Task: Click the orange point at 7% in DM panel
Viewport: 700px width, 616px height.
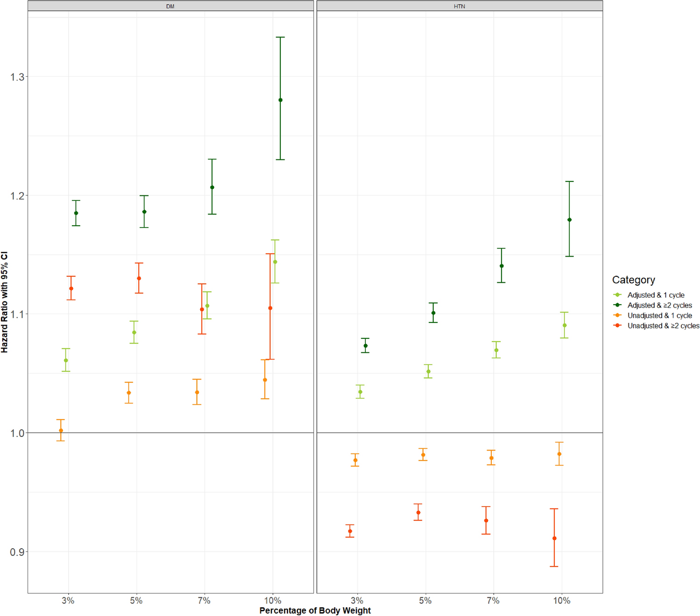Action: pyautogui.click(x=197, y=392)
